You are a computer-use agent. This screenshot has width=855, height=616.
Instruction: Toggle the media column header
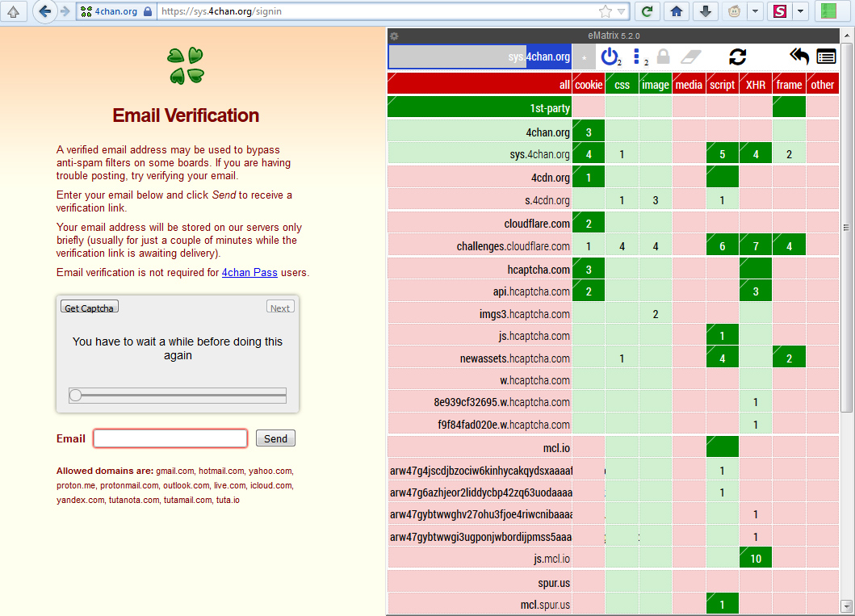pos(689,85)
